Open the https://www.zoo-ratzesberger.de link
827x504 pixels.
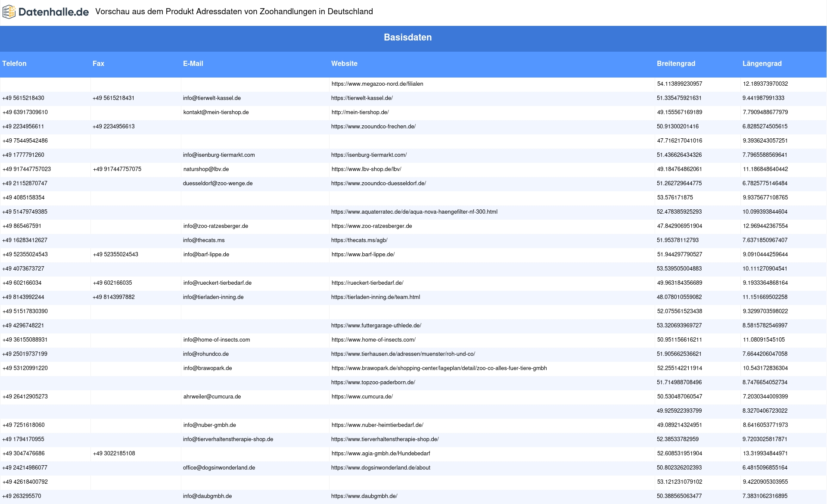click(372, 226)
